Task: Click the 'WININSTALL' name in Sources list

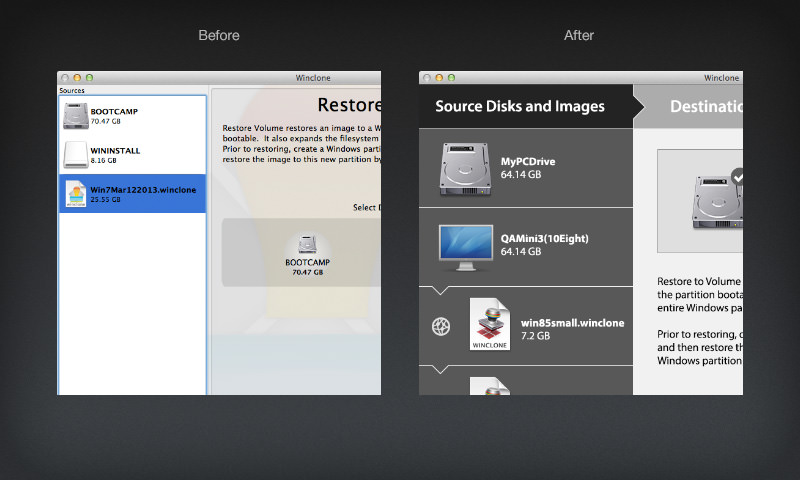Action: pyautogui.click(x=115, y=150)
